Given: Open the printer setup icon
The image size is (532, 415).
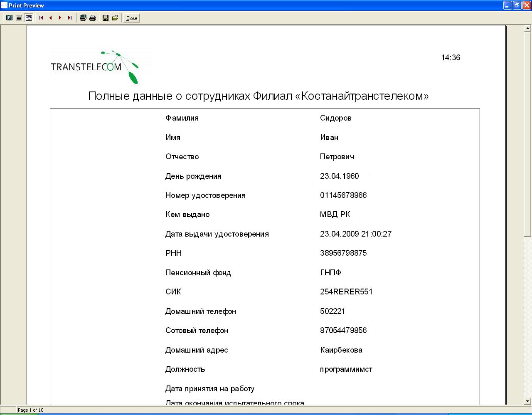Looking at the screenshot, I should point(83,18).
